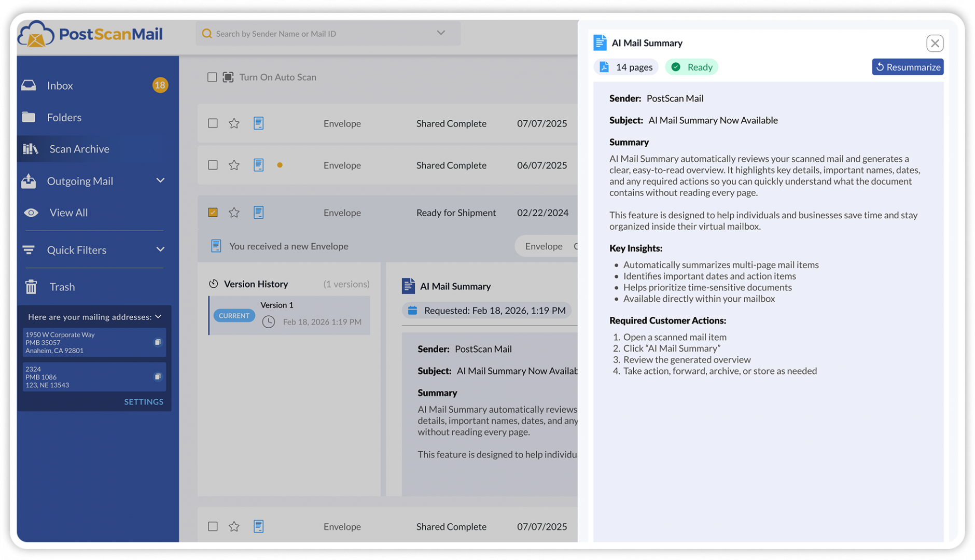Enable the Turn On Auto Scan checkbox
The width and height of the screenshot is (975, 560).
[212, 77]
